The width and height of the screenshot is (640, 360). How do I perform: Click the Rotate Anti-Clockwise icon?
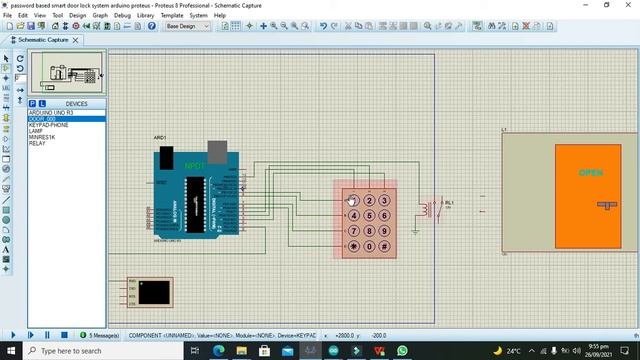(x=20, y=68)
